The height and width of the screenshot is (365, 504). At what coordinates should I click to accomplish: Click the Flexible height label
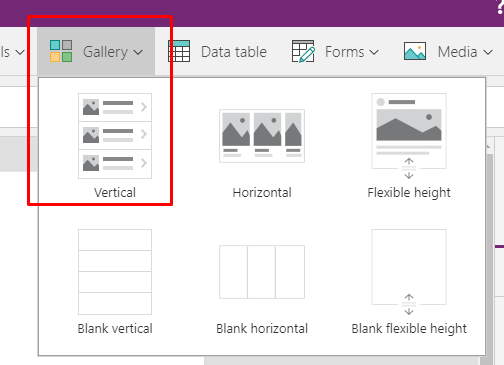coord(409,193)
